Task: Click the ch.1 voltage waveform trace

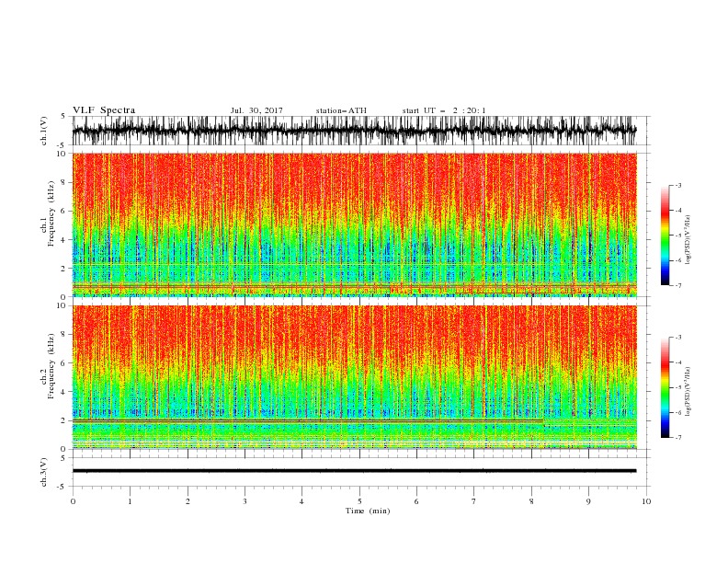Action: (x=355, y=131)
